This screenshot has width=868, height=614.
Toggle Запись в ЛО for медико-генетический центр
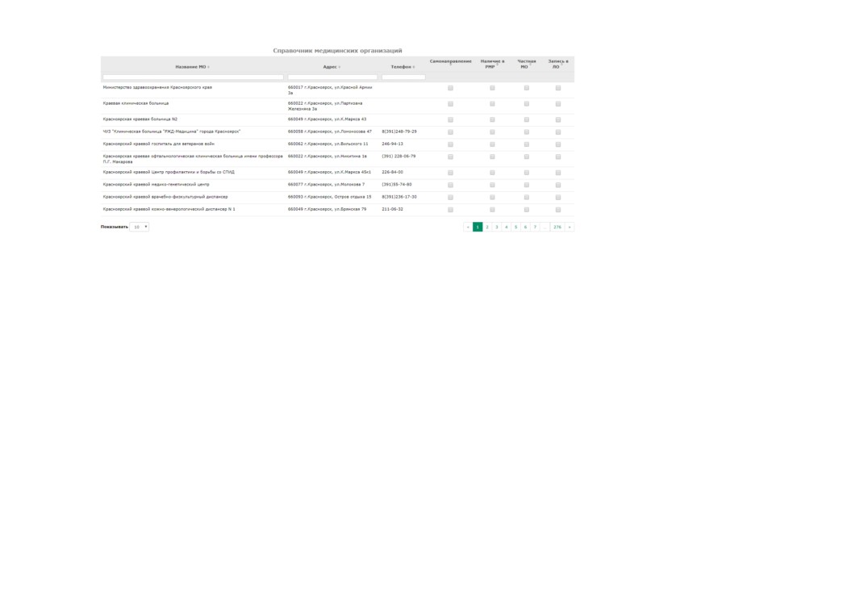558,185
